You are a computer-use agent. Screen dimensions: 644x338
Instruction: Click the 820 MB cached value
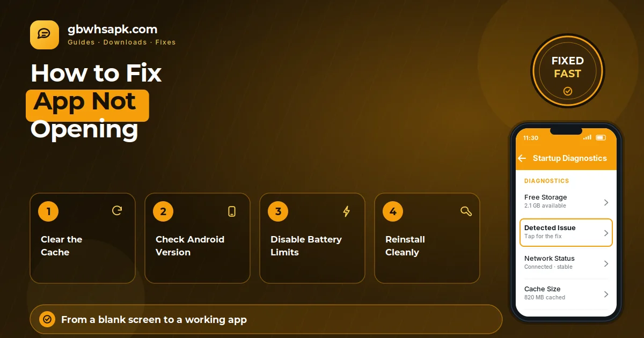point(545,297)
